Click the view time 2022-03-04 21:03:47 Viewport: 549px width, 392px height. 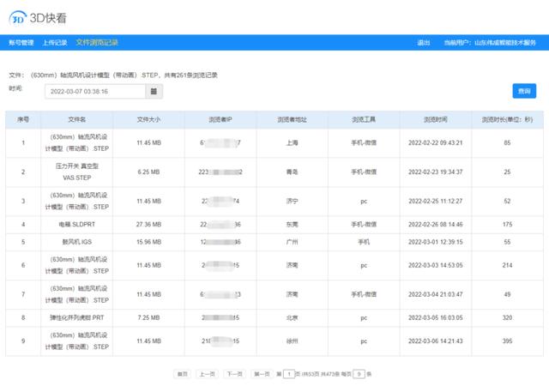pos(436,294)
